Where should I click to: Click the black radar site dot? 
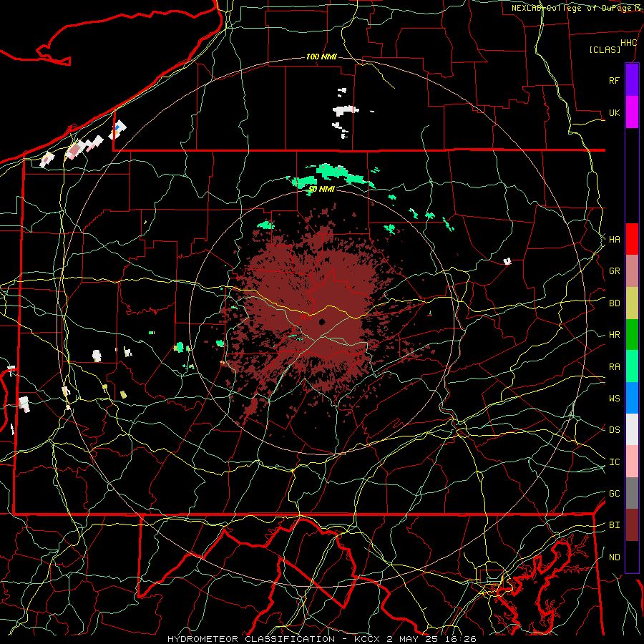pos(322,321)
